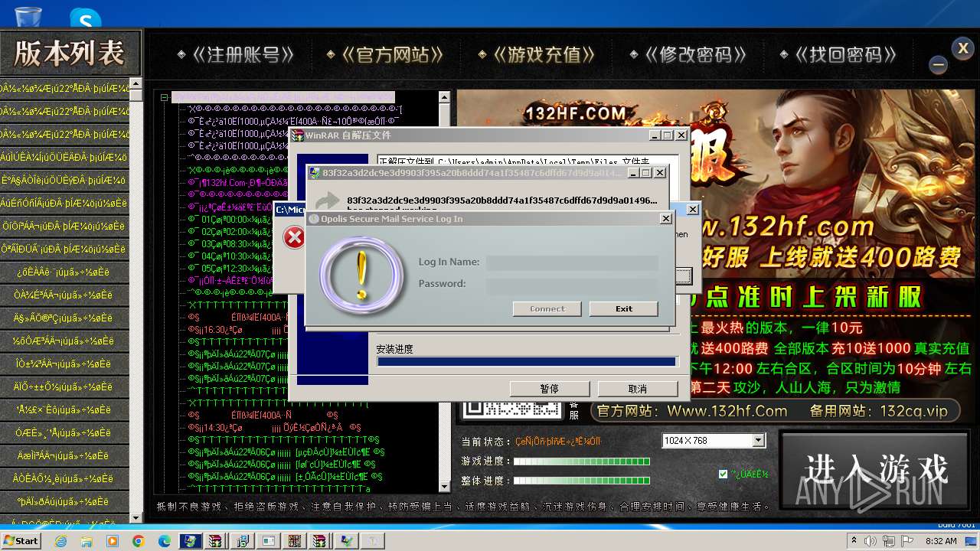Select the pink tree row containing 132hf.Com

pyautogui.click(x=239, y=183)
